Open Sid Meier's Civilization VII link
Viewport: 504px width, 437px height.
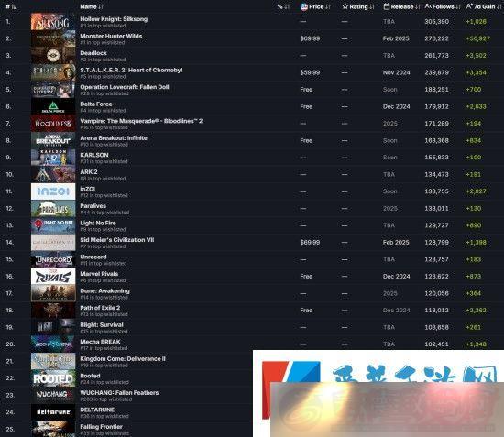tap(117, 240)
